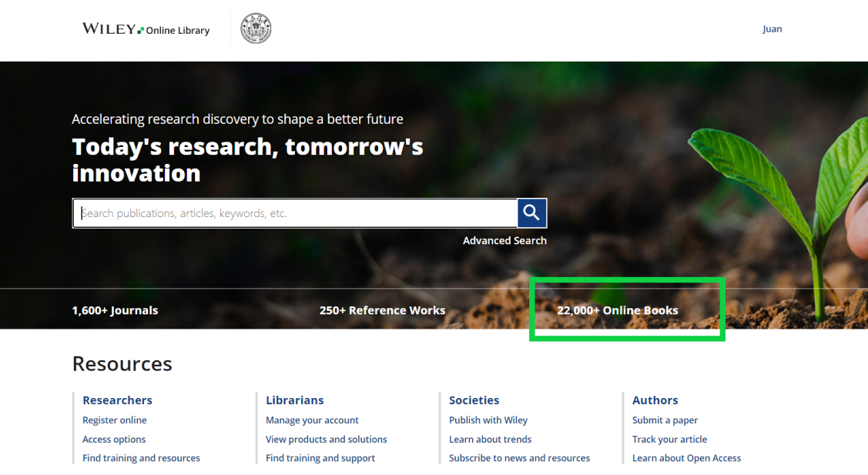Open the 250+ Reference Works link
This screenshot has height=475, width=868.
tap(382, 310)
